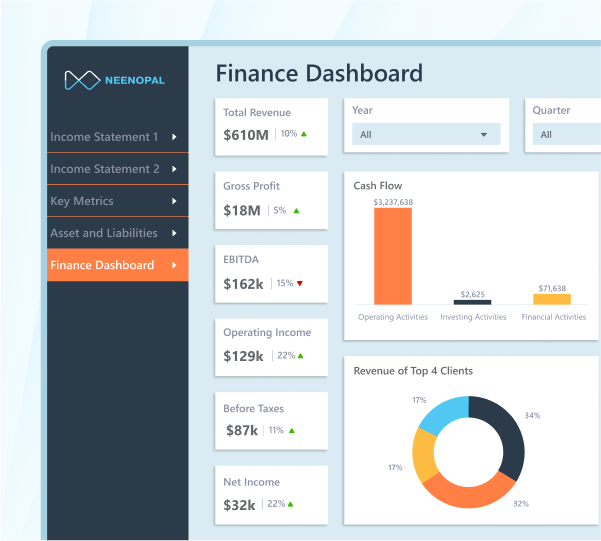This screenshot has width=601, height=541.
Task: Click the Finance Dashboard page heading
Action: pos(319,73)
